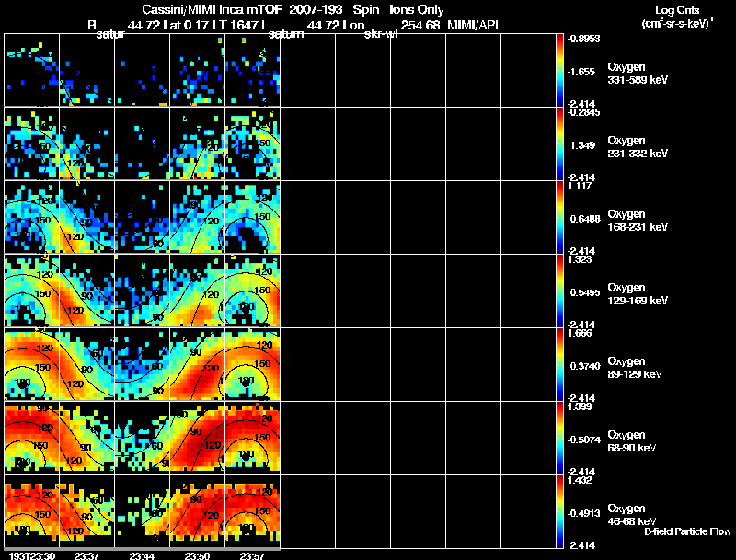Click the colorbar value '1.399'
736x560 pixels.
580,406
